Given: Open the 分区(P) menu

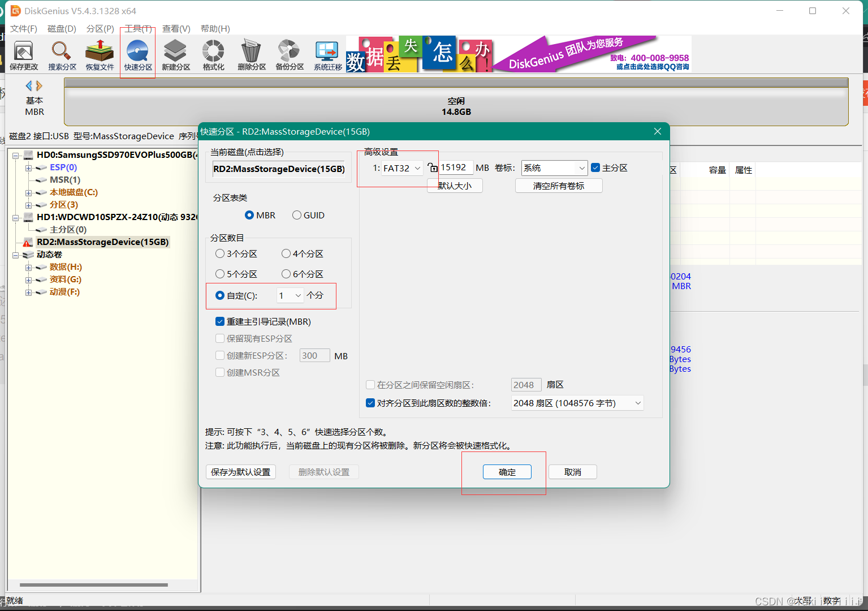Looking at the screenshot, I should pyautogui.click(x=100, y=29).
